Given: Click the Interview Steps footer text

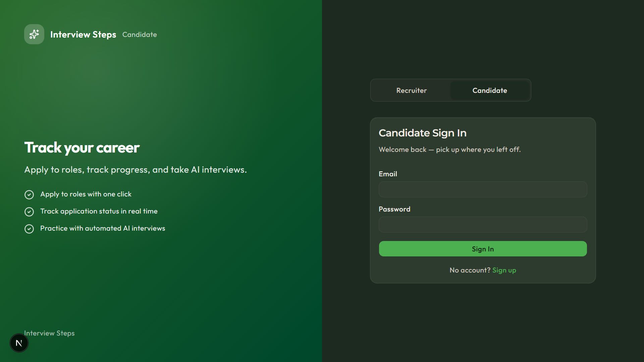Looking at the screenshot, I should coord(49,333).
